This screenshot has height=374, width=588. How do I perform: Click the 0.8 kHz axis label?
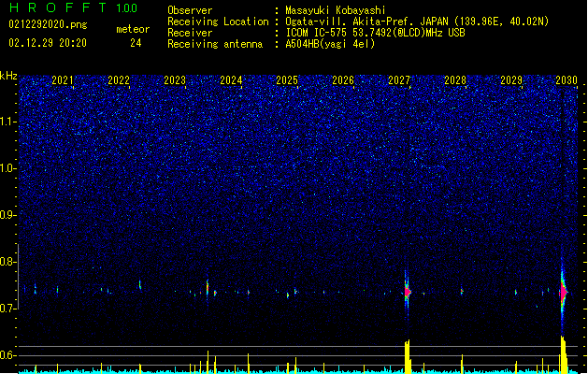8,262
